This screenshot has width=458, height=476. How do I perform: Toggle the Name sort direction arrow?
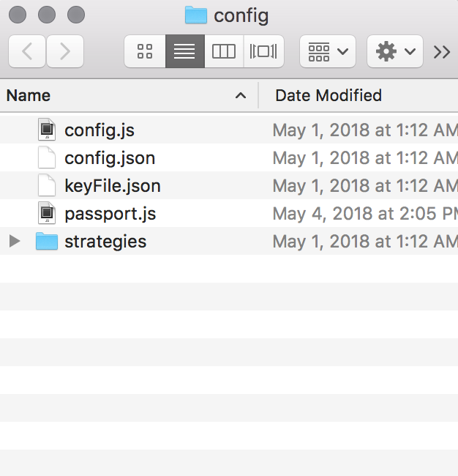tap(240, 95)
